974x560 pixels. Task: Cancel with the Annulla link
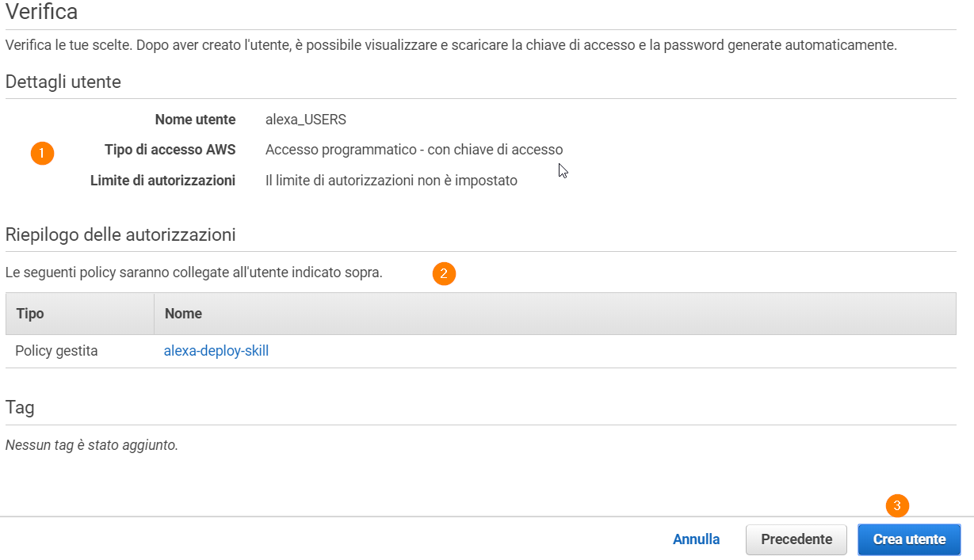[x=697, y=539]
